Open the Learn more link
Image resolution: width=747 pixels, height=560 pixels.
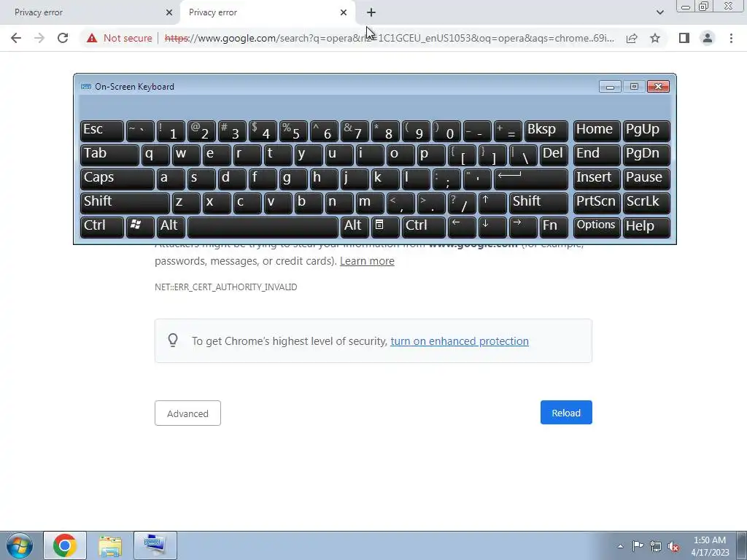[x=367, y=261]
